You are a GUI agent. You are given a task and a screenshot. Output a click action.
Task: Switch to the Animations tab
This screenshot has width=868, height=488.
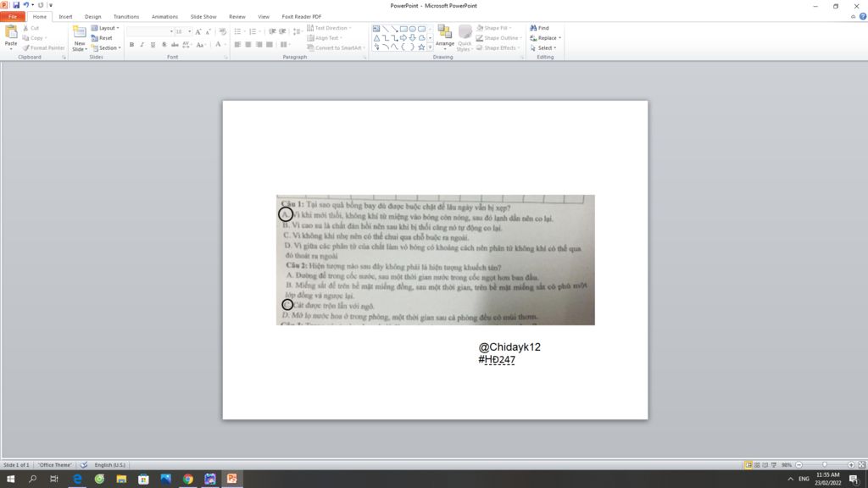[165, 17]
